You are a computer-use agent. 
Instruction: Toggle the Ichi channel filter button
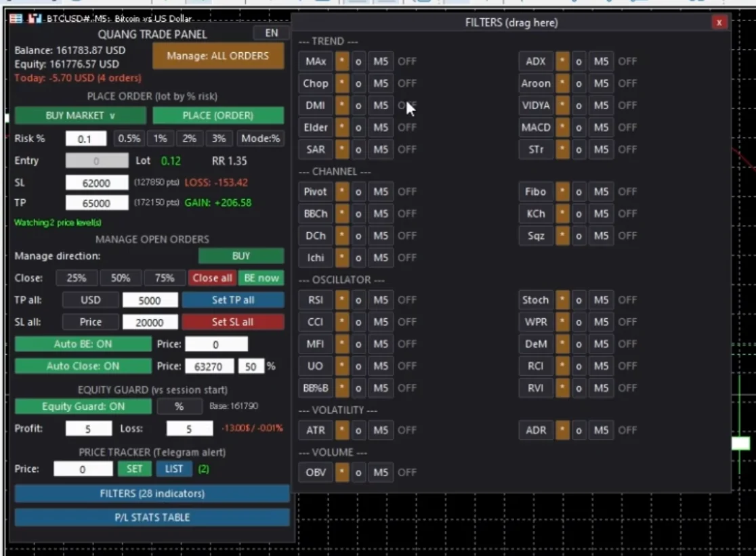pos(316,258)
